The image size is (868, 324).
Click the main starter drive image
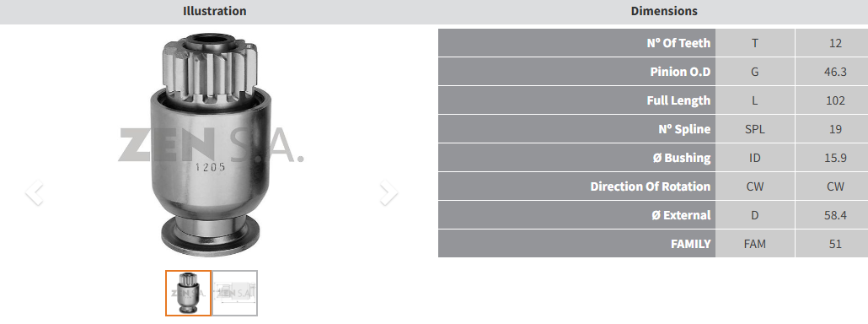(x=212, y=144)
